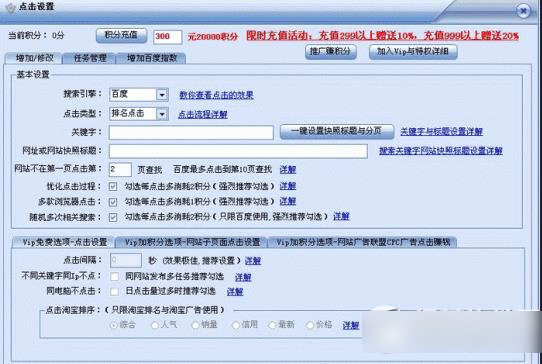Select the 排名点击 click type combo box
Screen dimensions: 542x364
point(139,114)
